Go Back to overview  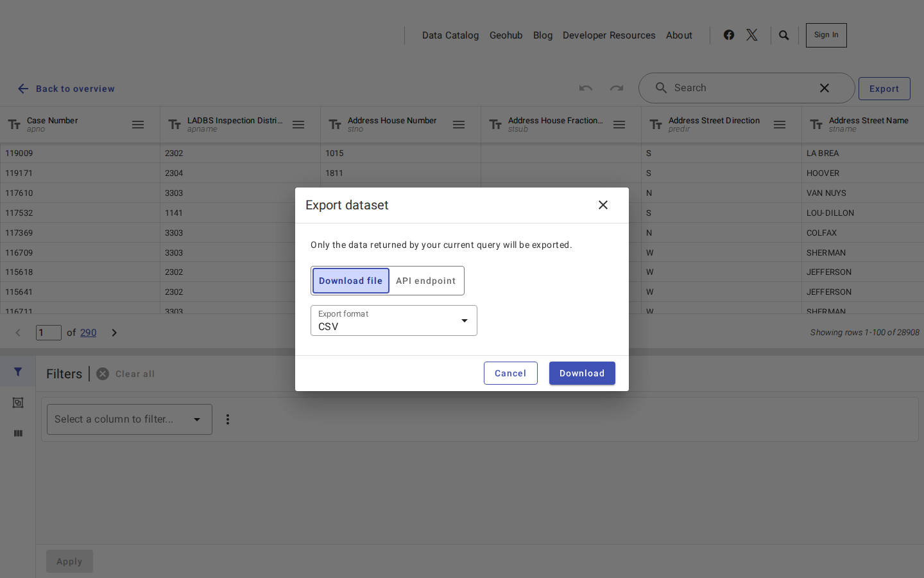pyautogui.click(x=66, y=89)
